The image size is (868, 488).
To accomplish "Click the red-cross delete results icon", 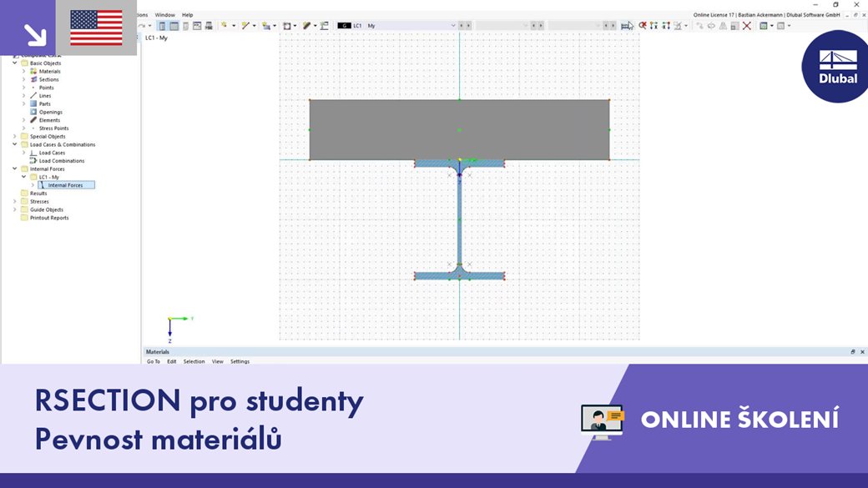I will (x=643, y=26).
